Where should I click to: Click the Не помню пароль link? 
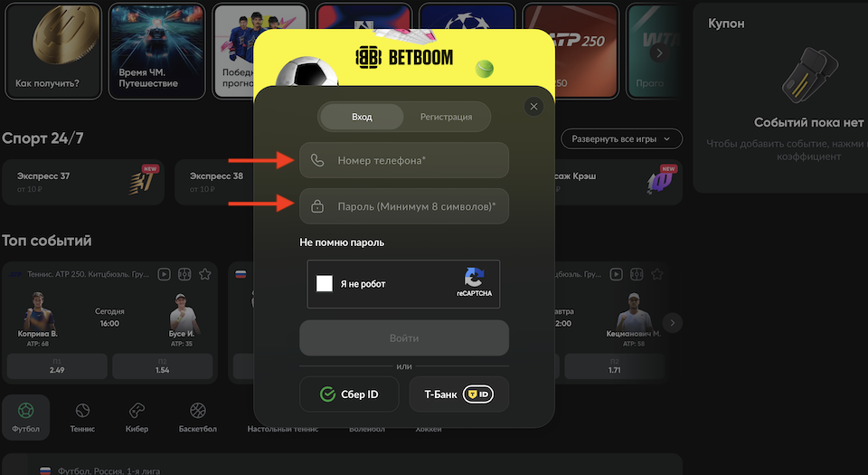(342, 242)
